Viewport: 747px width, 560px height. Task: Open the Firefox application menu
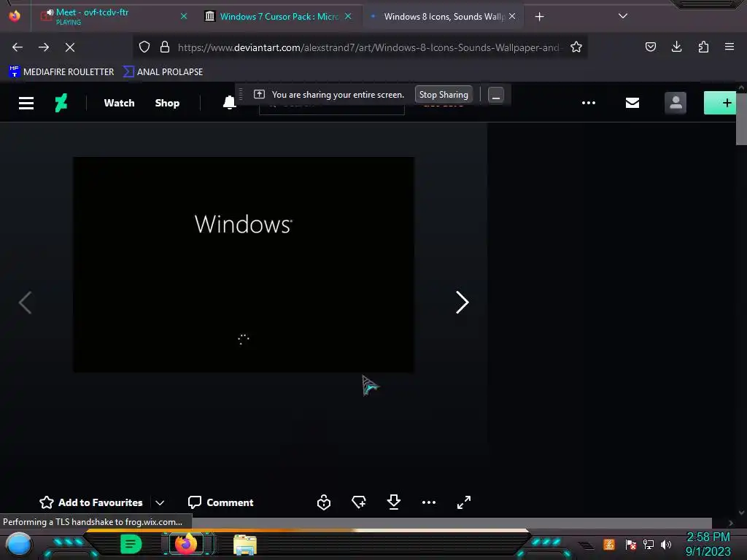pos(729,47)
